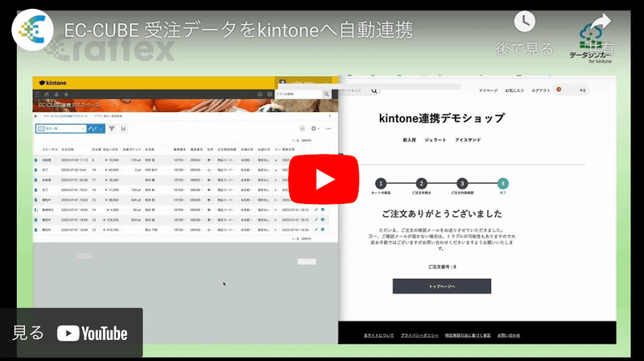Open 新入荷 category menu
Image resolution: width=644 pixels, height=361 pixels.
click(x=409, y=139)
